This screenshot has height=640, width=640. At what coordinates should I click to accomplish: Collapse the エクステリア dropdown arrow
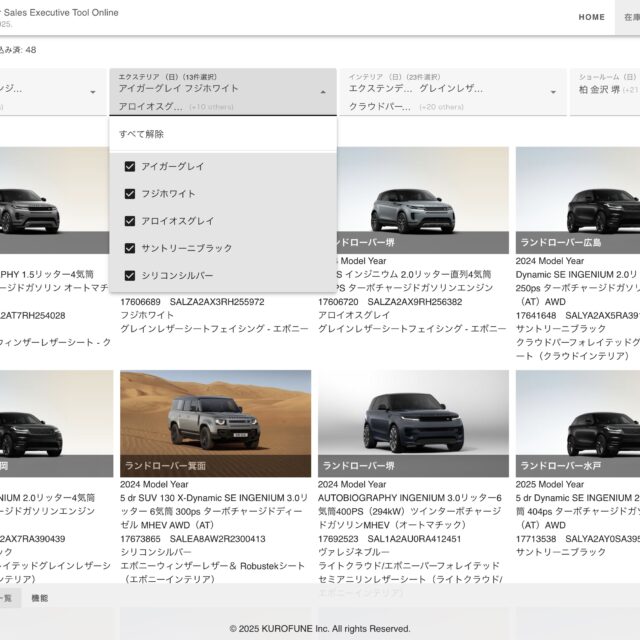click(323, 92)
